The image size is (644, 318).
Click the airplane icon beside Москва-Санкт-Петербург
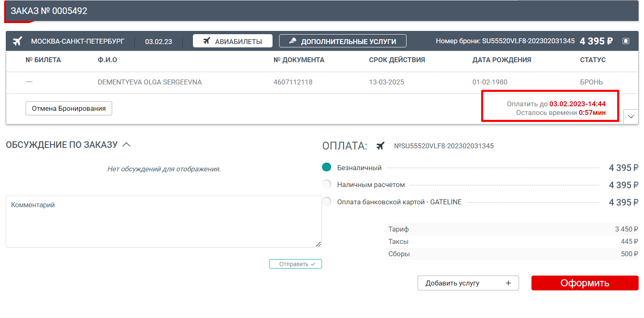(x=17, y=41)
